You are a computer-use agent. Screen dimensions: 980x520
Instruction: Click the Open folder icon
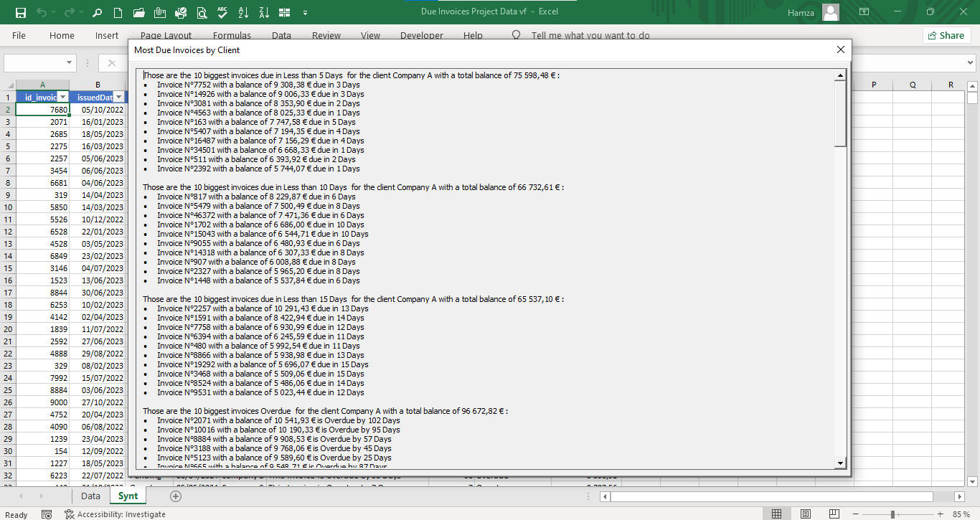[x=139, y=12]
